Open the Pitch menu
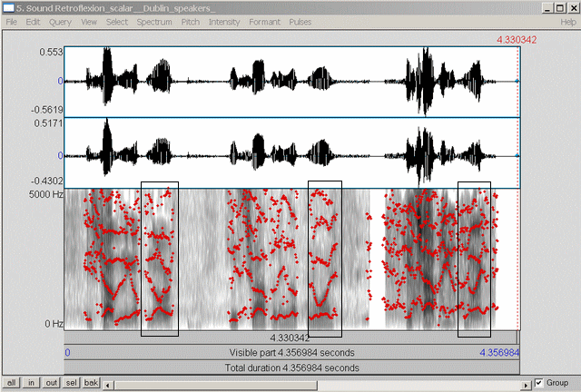The image size is (581, 392). point(191,21)
